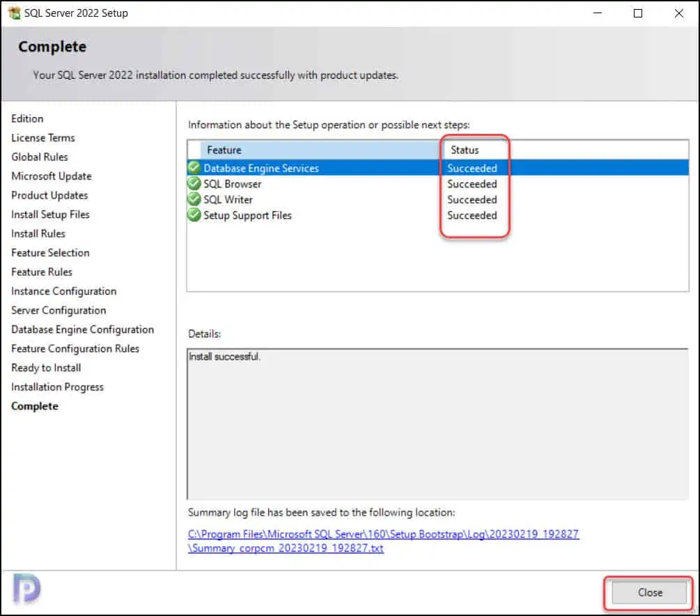Select the SQL Browser feature row
This screenshot has width=700, height=616.
pos(437,183)
